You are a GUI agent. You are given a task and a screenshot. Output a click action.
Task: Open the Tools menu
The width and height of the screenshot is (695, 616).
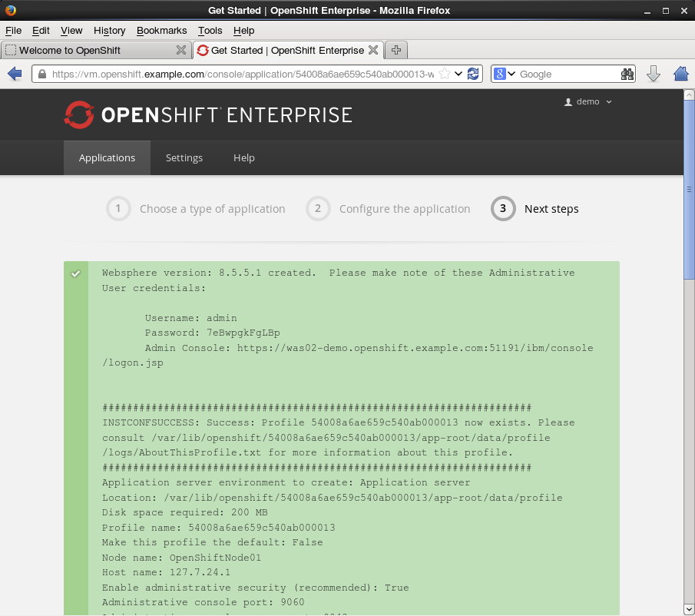[x=210, y=31]
